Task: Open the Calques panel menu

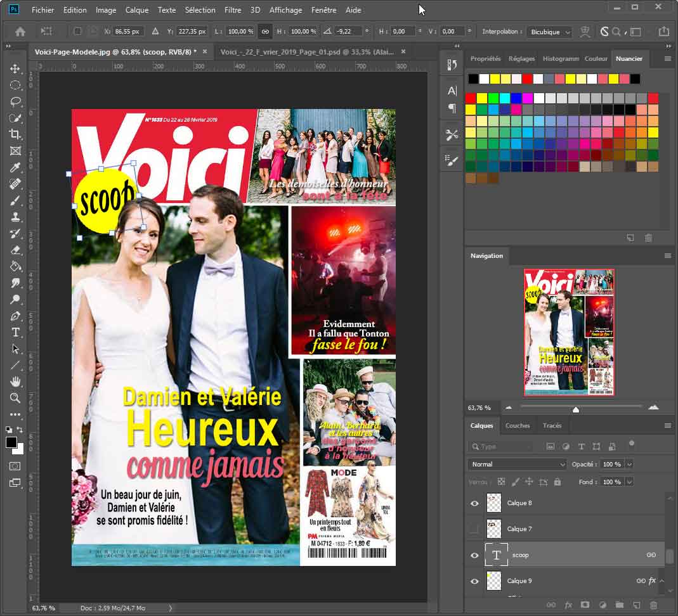Action: [668, 425]
